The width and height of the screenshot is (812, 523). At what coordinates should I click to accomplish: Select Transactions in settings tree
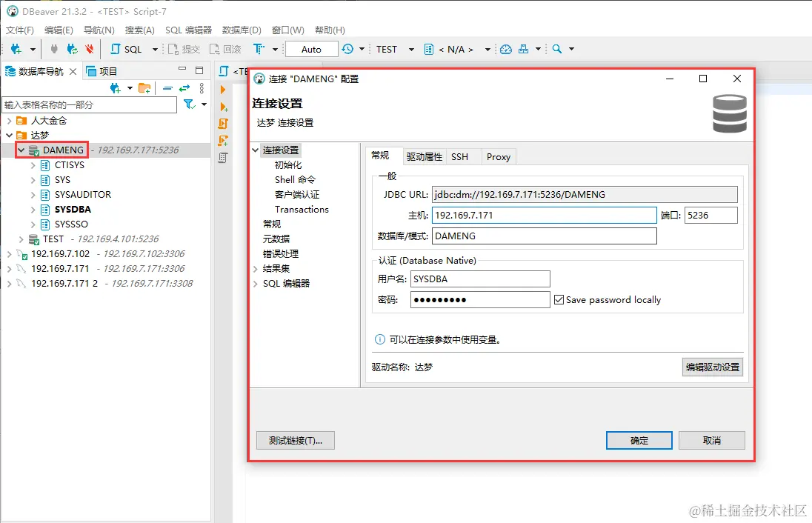coord(302,209)
